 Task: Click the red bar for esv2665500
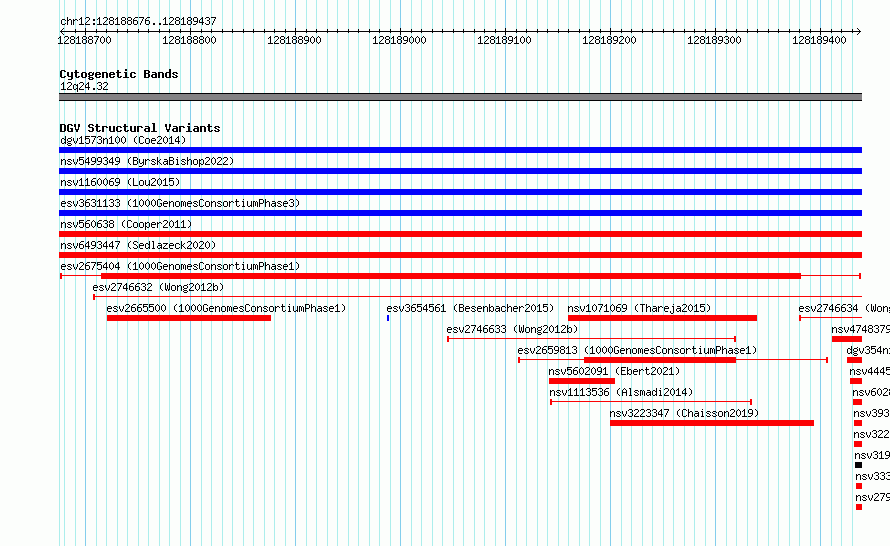point(189,318)
